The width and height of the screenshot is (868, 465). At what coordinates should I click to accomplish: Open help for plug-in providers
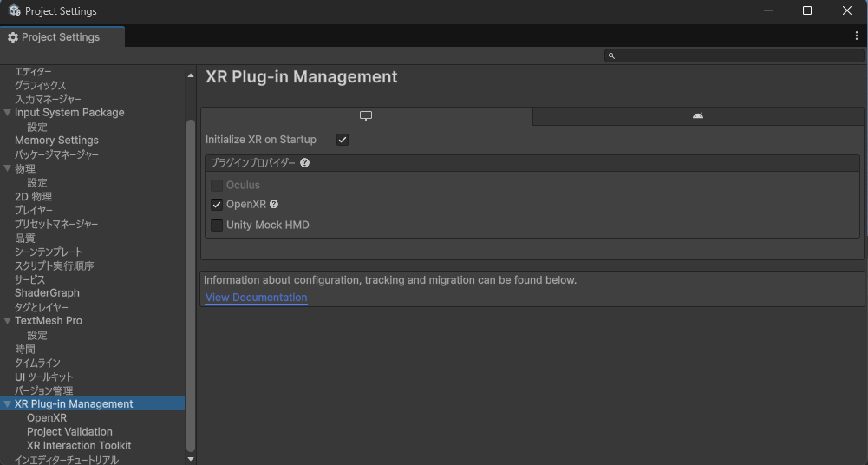coord(304,163)
